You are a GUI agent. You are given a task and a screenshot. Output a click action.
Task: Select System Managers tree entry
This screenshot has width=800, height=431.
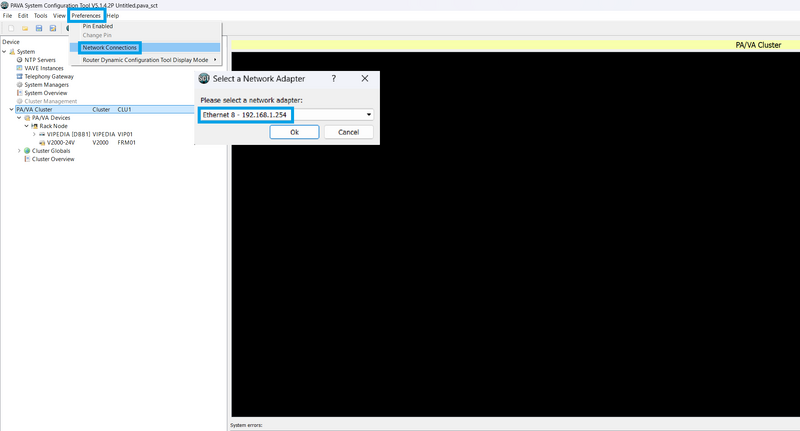(46, 85)
